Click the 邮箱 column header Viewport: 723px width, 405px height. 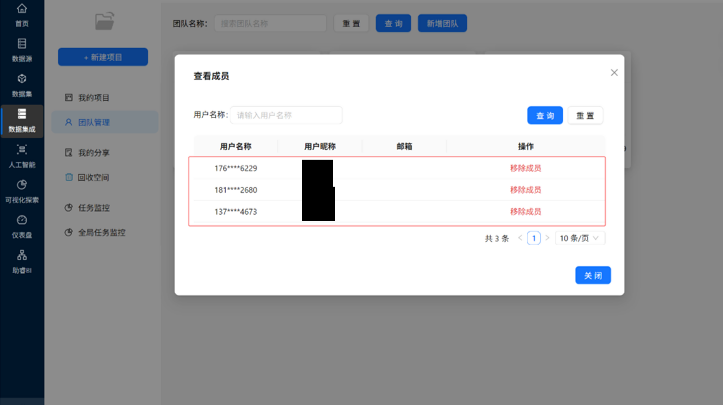click(x=404, y=146)
